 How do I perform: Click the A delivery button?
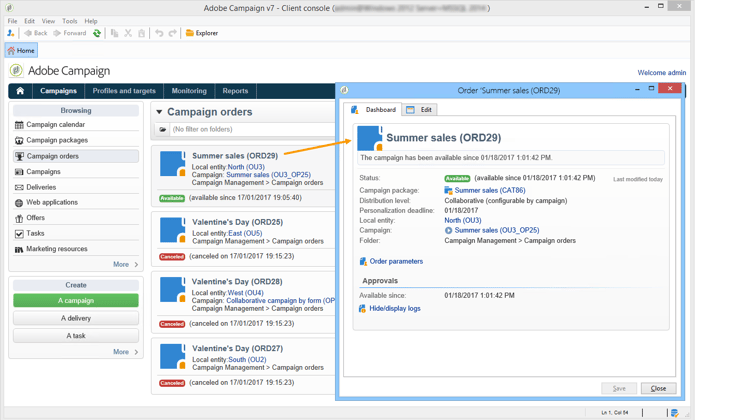point(76,318)
